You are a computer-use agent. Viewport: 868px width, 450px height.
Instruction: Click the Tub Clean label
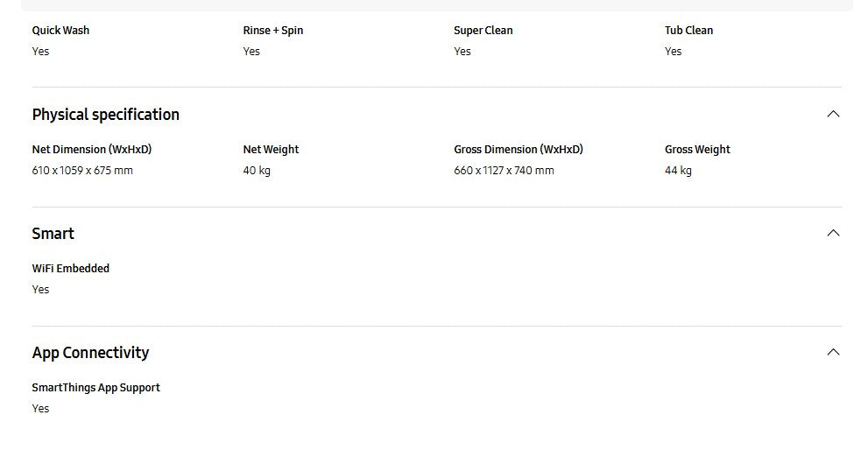pyautogui.click(x=688, y=30)
